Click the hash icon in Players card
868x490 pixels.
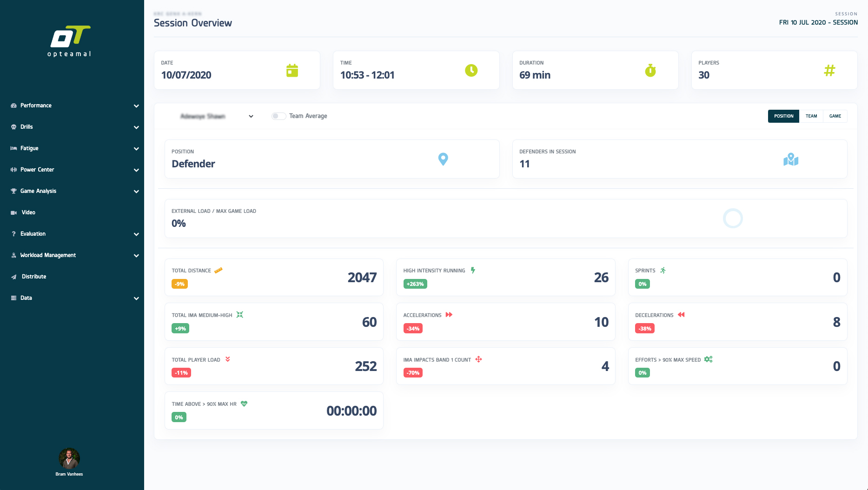click(x=829, y=71)
